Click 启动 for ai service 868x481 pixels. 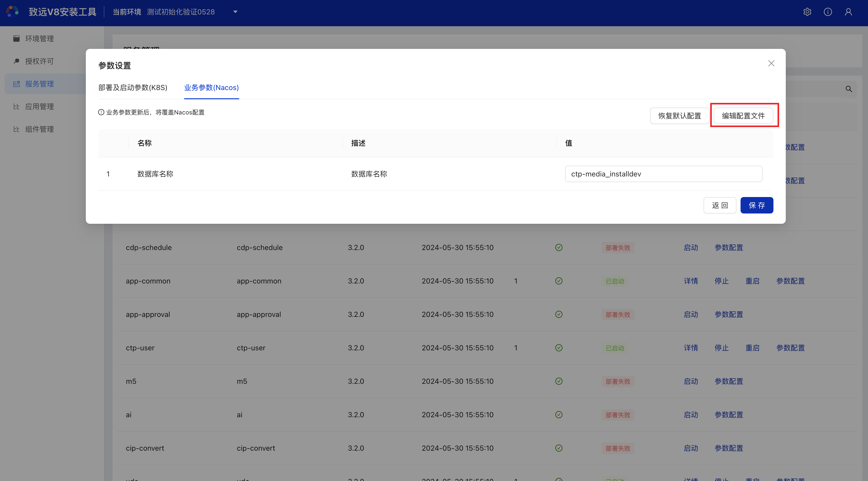click(690, 415)
